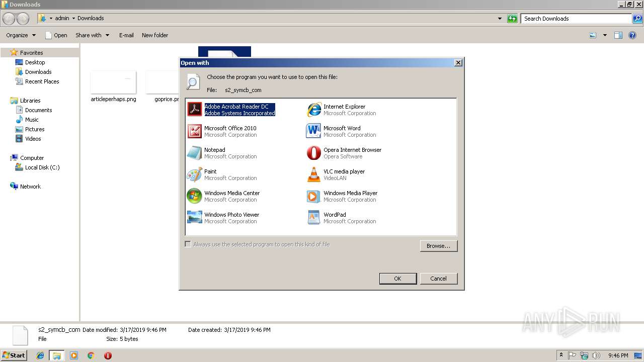This screenshot has height=362, width=644.
Task: Open the view options dropdown arrow
Action: coord(605,35)
